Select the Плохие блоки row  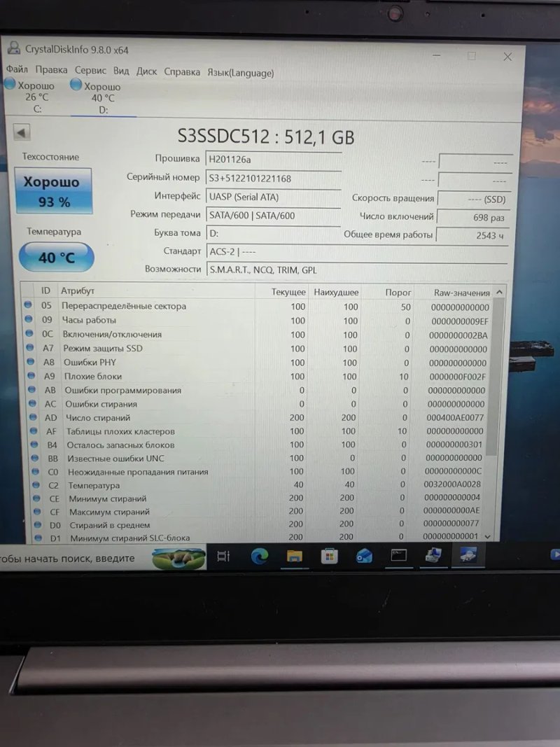[x=257, y=377]
